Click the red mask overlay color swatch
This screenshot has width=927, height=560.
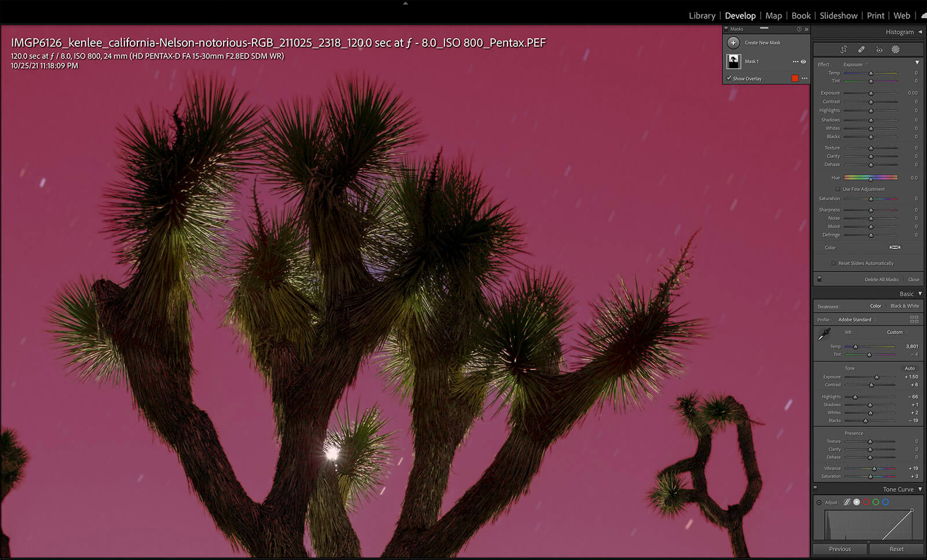795,79
